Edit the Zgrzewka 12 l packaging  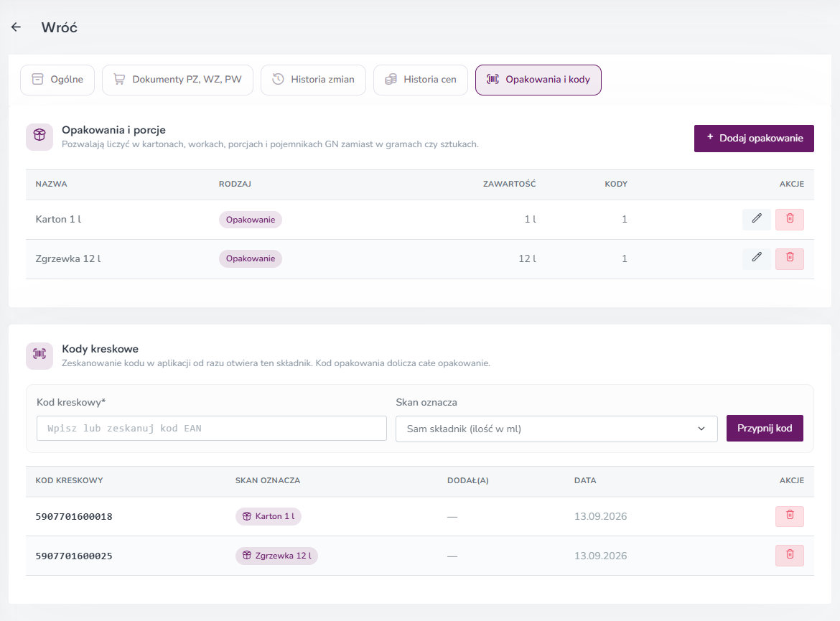(x=757, y=258)
